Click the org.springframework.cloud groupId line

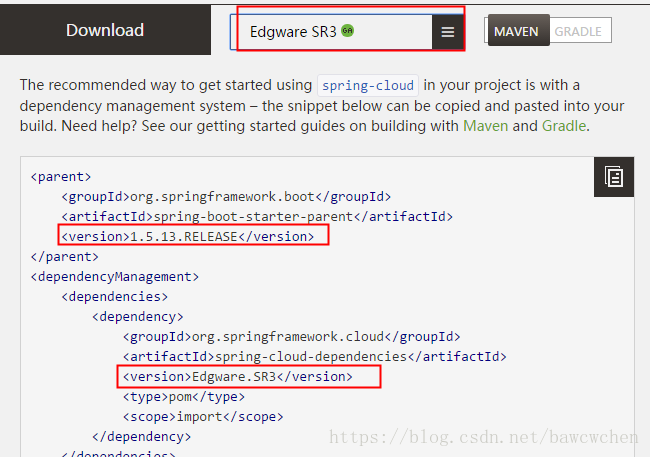click(x=291, y=336)
